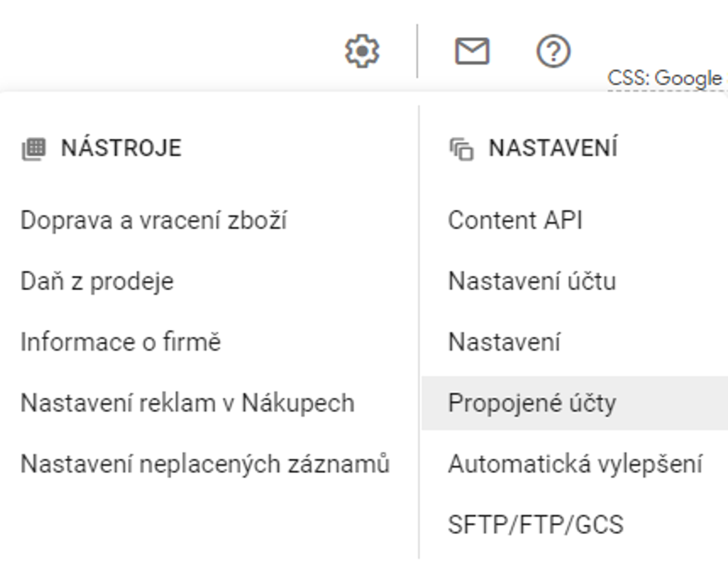Viewport: 728px width, 562px height.
Task: Open the help question mark icon
Action: click(553, 51)
